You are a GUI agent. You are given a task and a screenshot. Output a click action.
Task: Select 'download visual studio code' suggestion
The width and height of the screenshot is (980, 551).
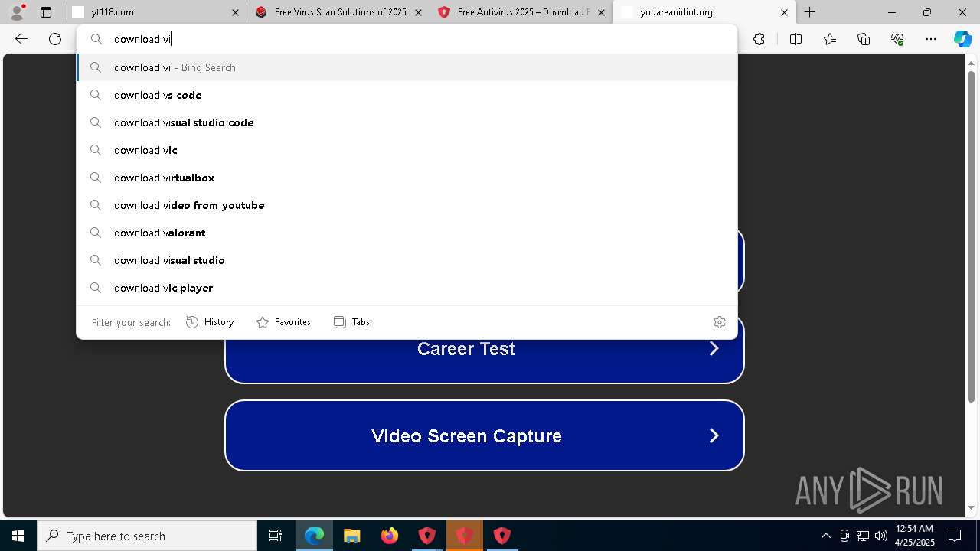point(407,122)
